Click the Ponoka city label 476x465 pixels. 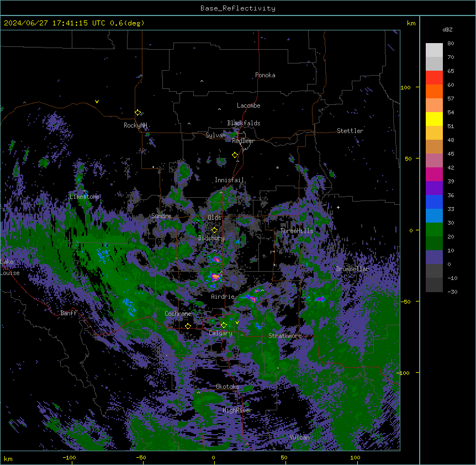pos(265,75)
